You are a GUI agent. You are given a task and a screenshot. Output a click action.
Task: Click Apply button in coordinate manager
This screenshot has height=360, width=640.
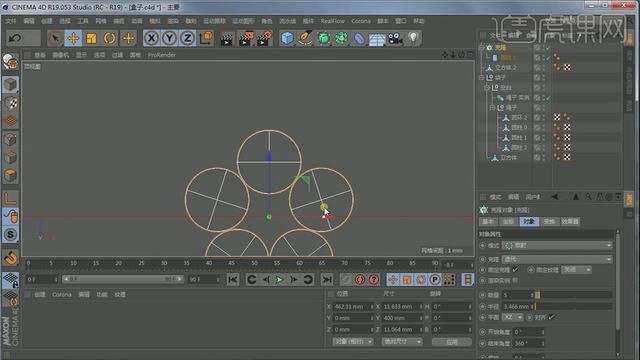tap(451, 342)
